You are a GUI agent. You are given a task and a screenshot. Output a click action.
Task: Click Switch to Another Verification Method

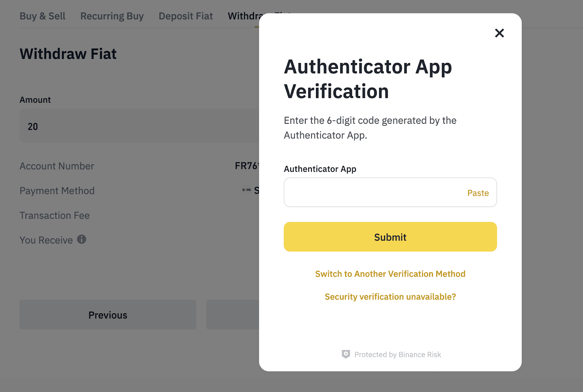[390, 274]
